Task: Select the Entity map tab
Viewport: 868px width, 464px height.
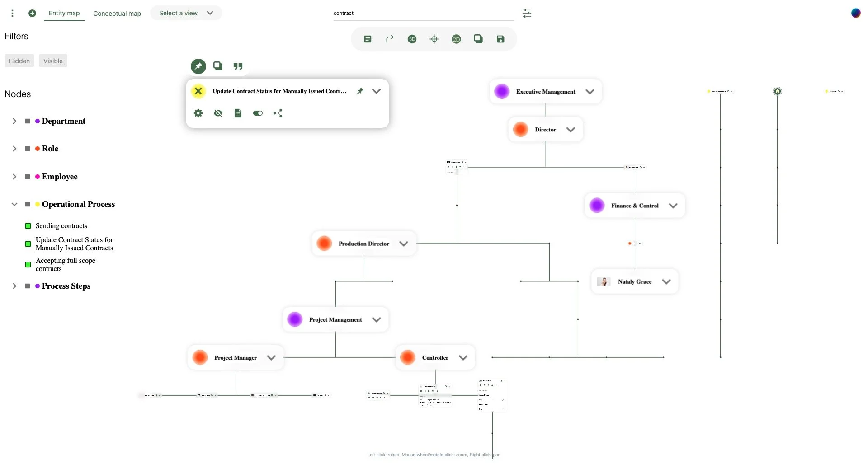Action: 64,13
